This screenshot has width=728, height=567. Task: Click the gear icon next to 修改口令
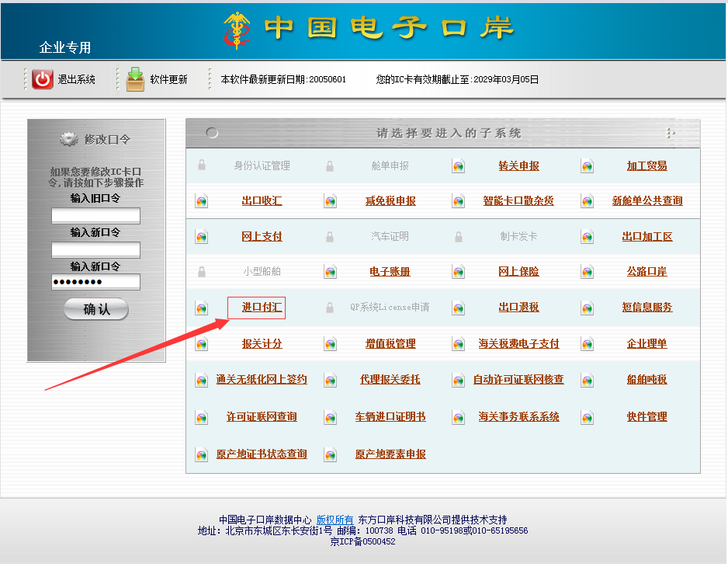pos(69,139)
